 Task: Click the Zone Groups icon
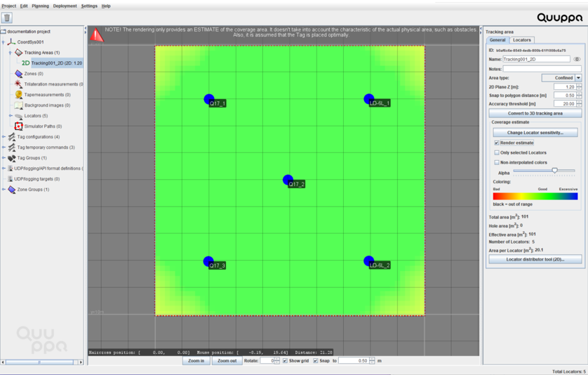12,190
